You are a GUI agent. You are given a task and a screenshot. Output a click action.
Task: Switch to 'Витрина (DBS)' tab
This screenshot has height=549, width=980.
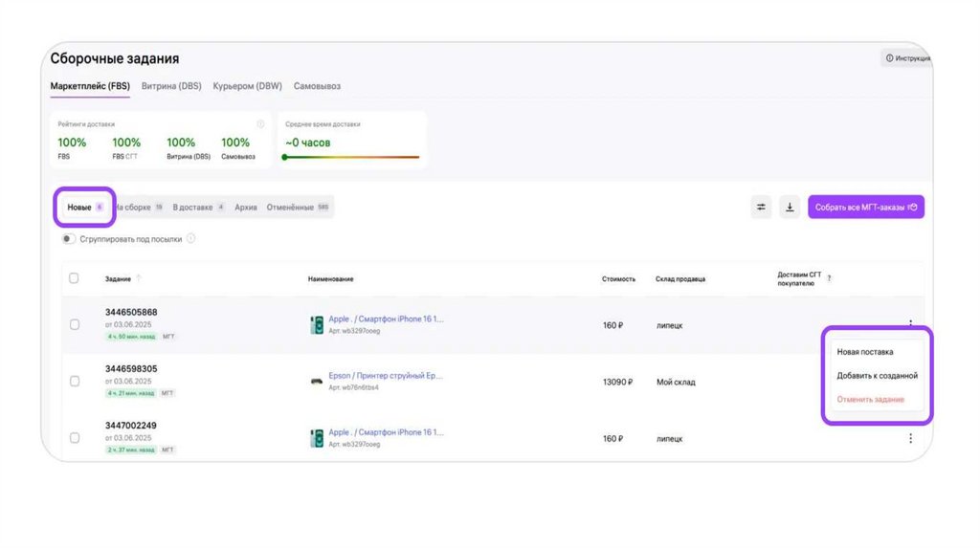(171, 86)
